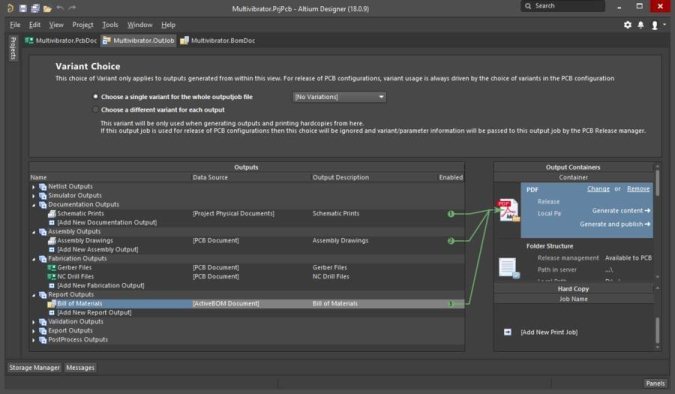Image resolution: width=675 pixels, height=394 pixels.
Task: Open the No Variations dropdown
Action: (x=339, y=97)
